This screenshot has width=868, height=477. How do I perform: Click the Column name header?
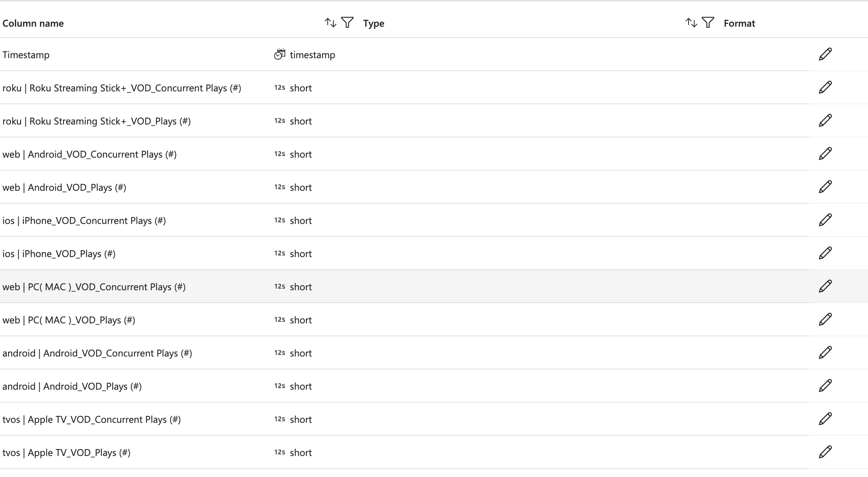click(x=33, y=23)
